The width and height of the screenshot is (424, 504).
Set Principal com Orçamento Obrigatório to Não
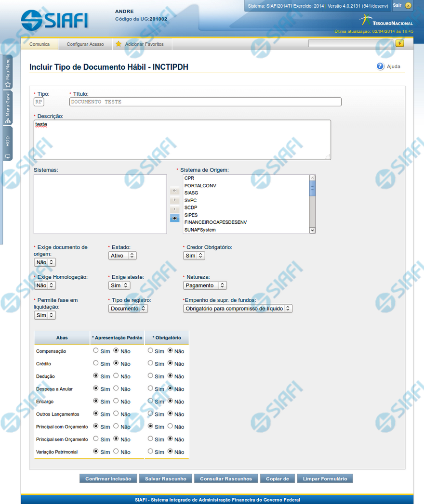point(171,426)
